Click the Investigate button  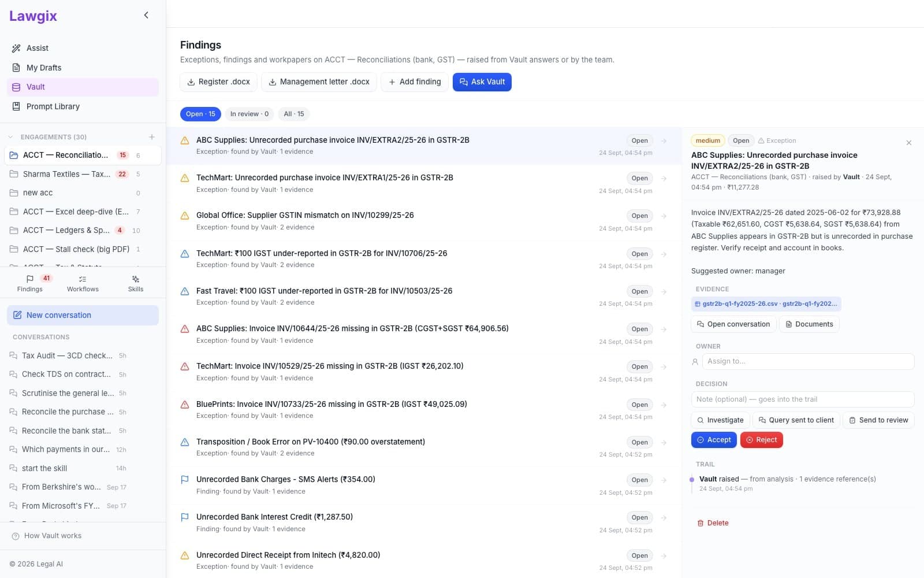[x=720, y=420]
